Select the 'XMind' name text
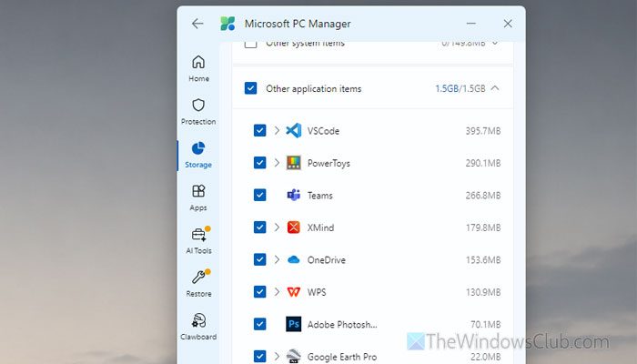The width and height of the screenshot is (637, 364). click(320, 227)
